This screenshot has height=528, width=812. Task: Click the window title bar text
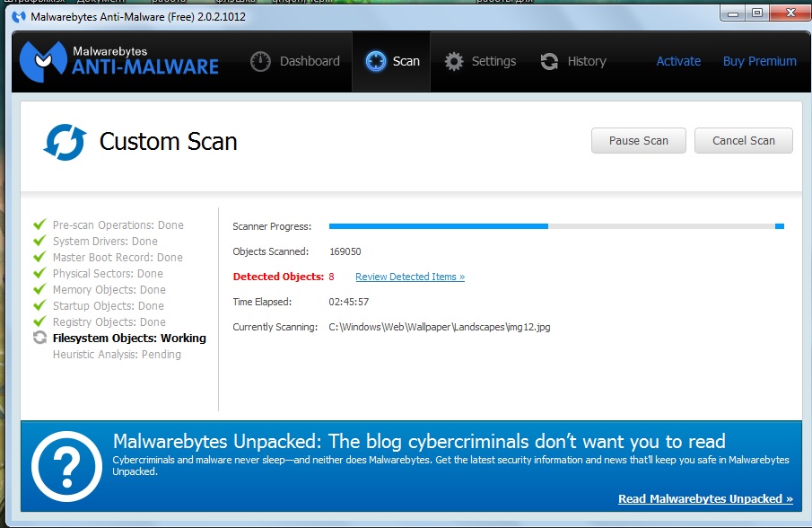tap(138, 16)
